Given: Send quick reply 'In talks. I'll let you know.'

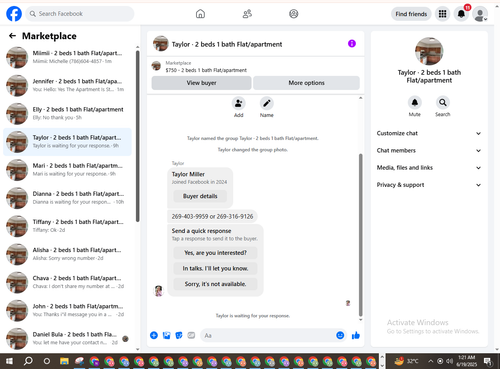Looking at the screenshot, I should click(x=215, y=268).
